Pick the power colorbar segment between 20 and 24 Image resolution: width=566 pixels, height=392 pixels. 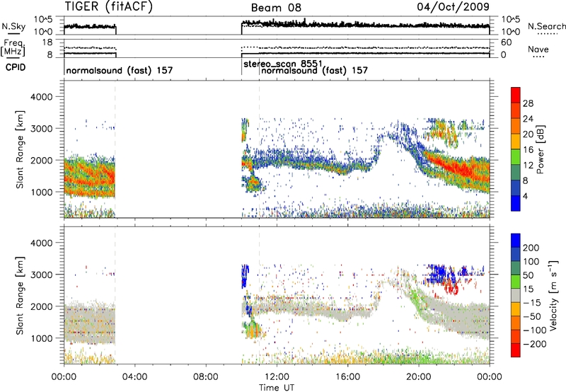(516, 126)
